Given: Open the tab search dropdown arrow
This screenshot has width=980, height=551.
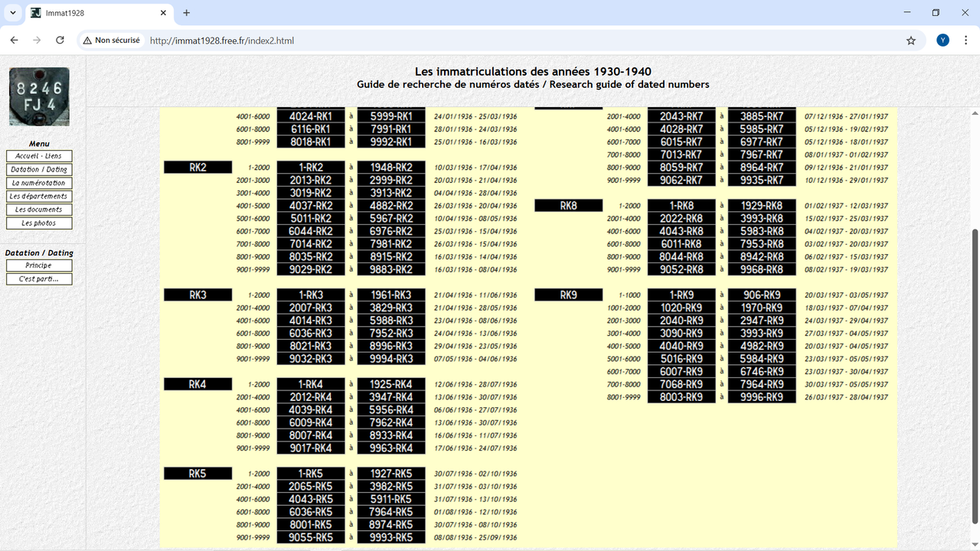Looking at the screenshot, I should 13,13.
